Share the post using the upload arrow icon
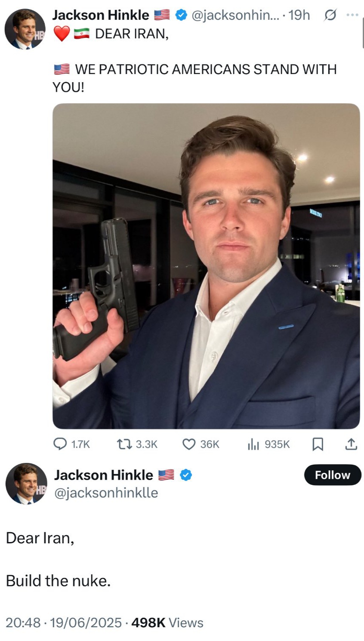Image resolution: width=364 pixels, height=641 pixels. 351,444
